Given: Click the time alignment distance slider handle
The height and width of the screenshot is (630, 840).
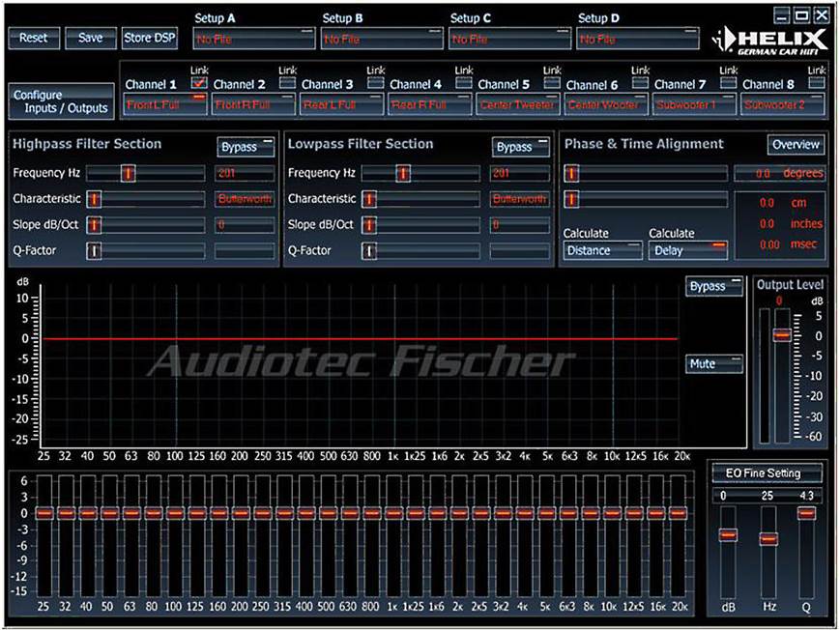Looking at the screenshot, I should pos(571,199).
